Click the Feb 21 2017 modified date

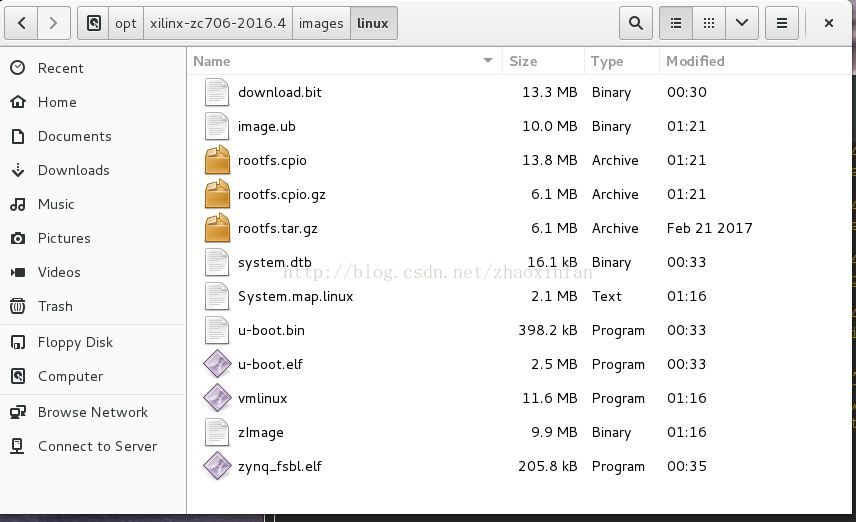click(x=710, y=228)
